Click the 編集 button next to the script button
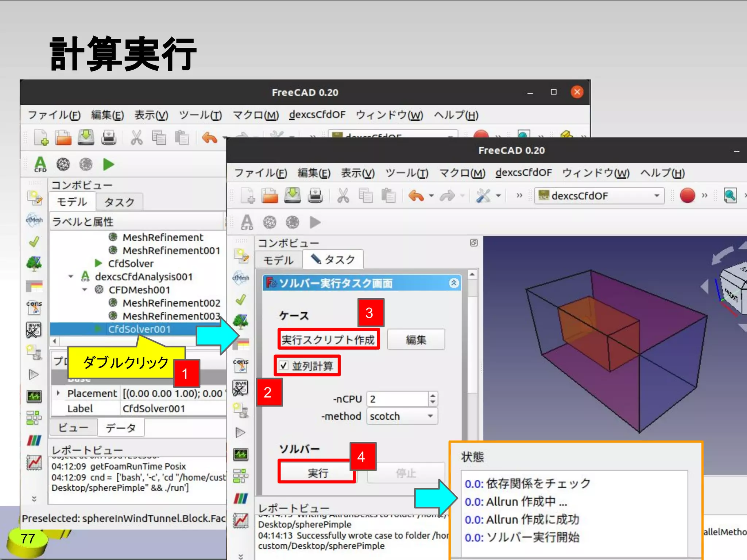 tap(416, 340)
